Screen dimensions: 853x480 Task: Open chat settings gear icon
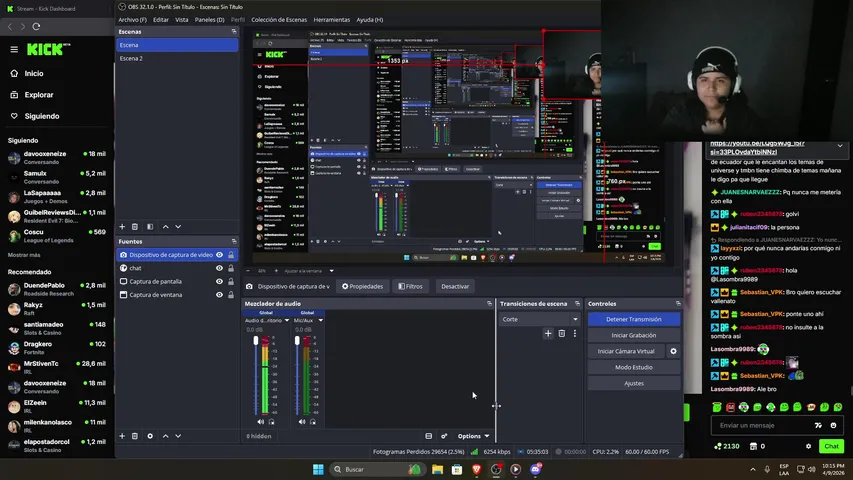point(808,446)
